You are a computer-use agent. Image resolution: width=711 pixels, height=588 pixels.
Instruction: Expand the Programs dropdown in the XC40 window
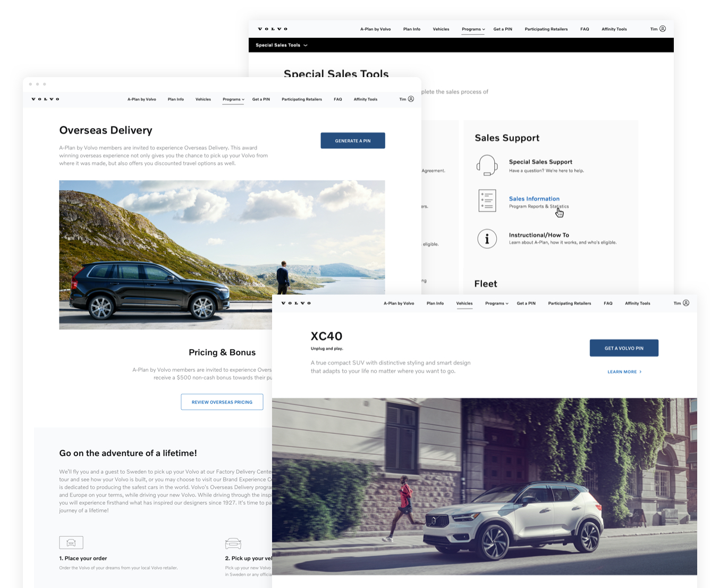(x=496, y=304)
